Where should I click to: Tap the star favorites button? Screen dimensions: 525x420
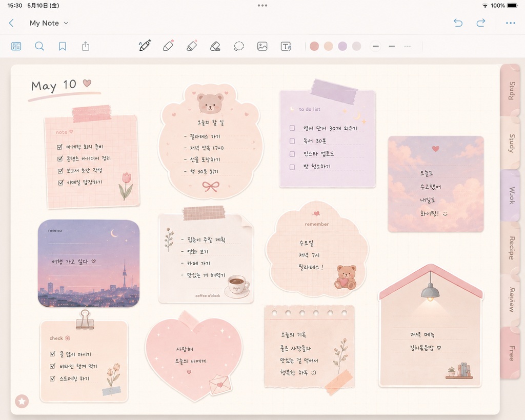[22, 401]
